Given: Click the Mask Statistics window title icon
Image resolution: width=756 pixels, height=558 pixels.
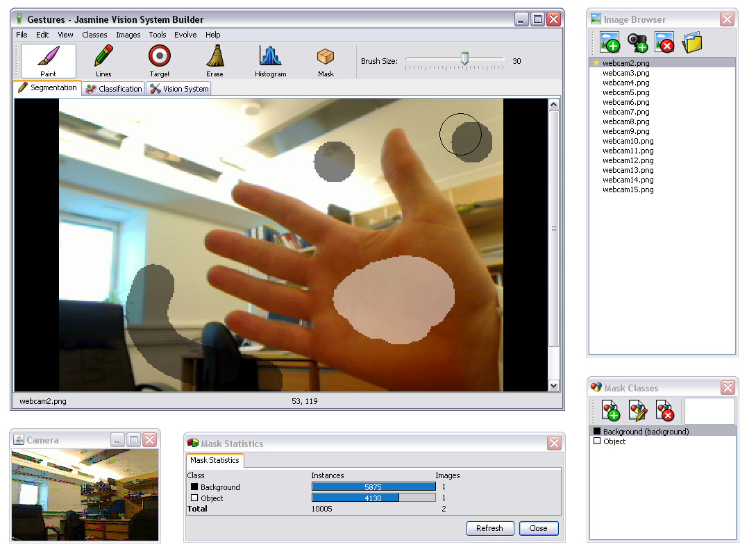Looking at the screenshot, I should tap(193, 443).
